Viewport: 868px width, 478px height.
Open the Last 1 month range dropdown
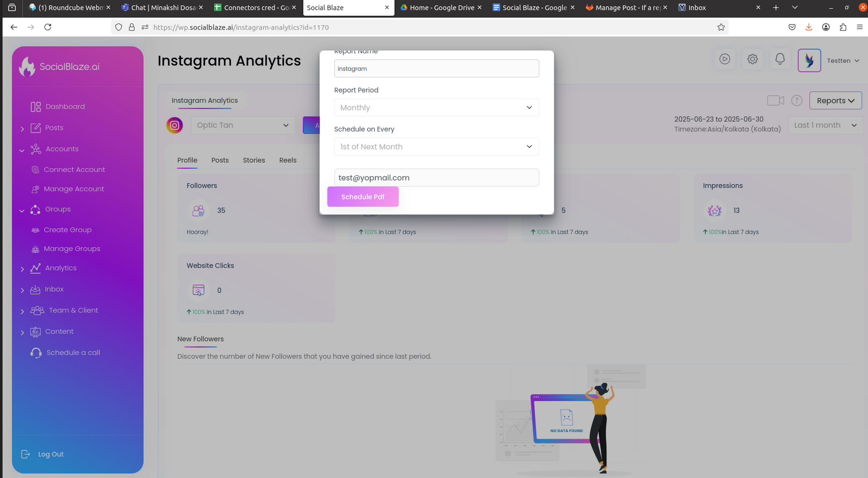pyautogui.click(x=826, y=125)
